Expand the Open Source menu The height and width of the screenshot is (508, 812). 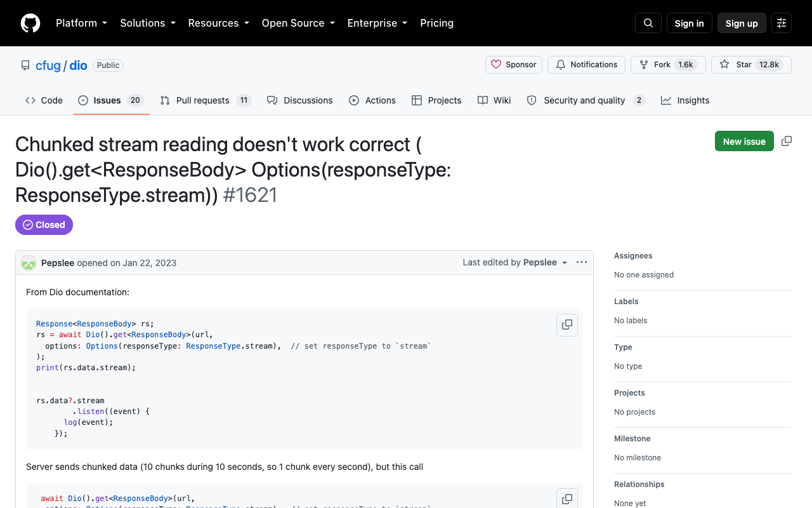(x=298, y=23)
